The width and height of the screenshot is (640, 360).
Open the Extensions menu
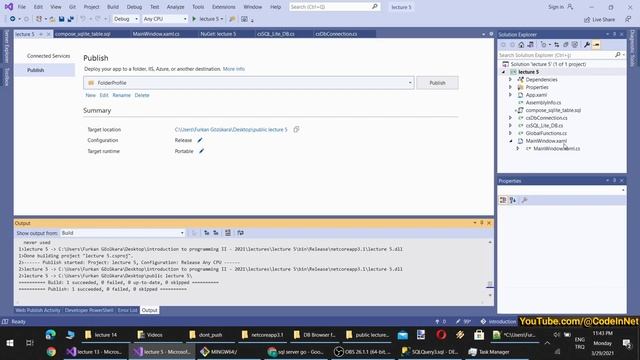224,7
